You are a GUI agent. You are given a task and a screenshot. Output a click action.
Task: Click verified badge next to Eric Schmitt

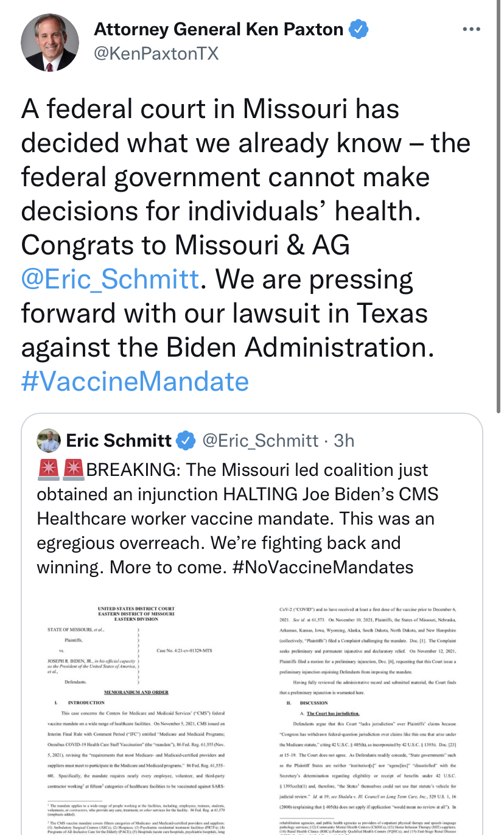pos(186,440)
